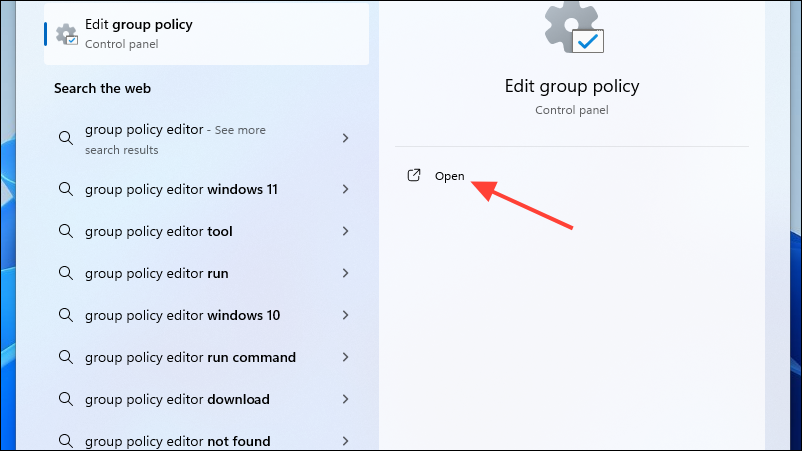
Task: Click search icon beside 'group policy editor windows 10'
Action: (x=66, y=315)
